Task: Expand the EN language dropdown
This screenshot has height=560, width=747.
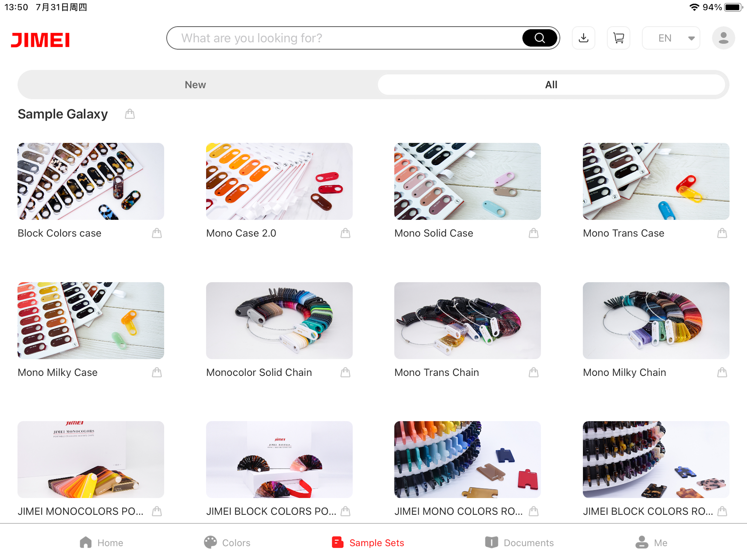Action: [671, 38]
